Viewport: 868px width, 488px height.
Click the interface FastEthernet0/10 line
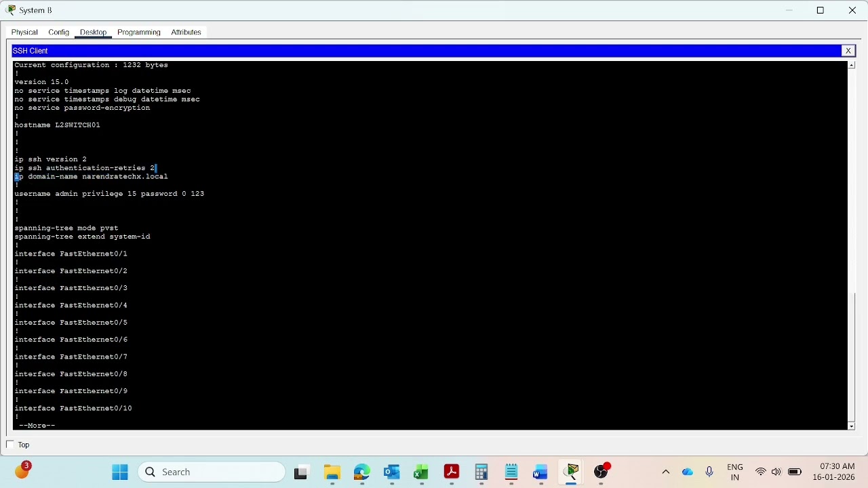(x=73, y=409)
